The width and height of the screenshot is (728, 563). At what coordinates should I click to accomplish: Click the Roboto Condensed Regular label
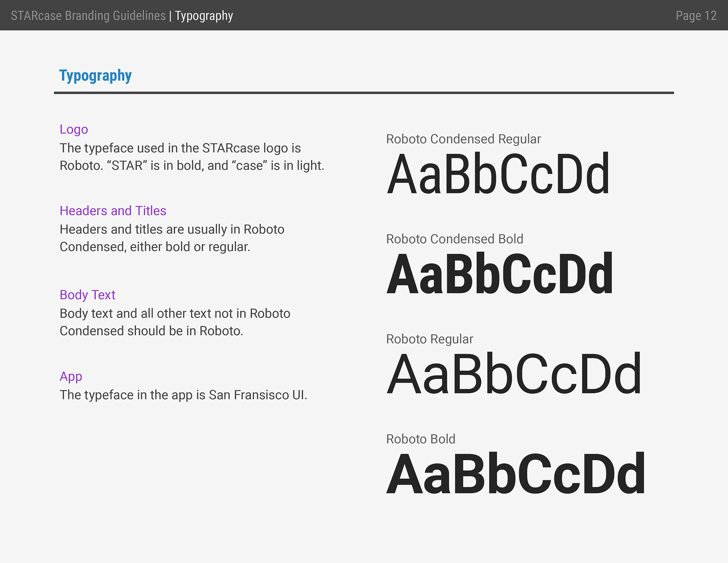[x=463, y=139]
